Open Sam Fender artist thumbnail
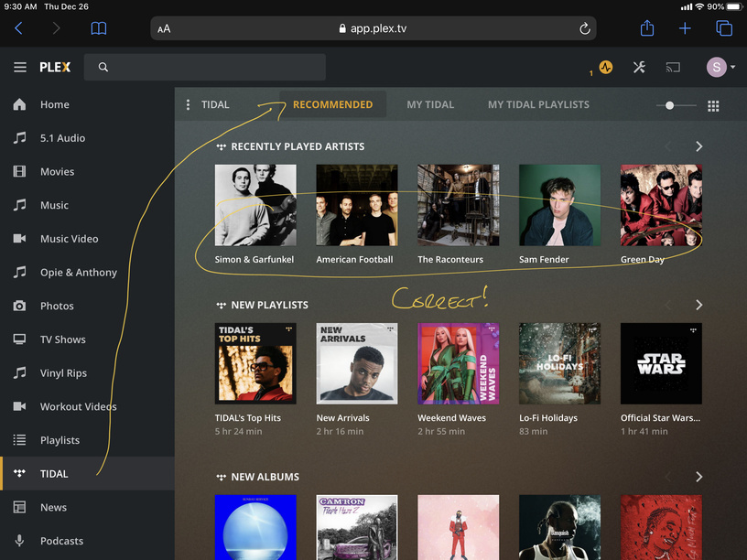Image resolution: width=747 pixels, height=560 pixels. 559,205
